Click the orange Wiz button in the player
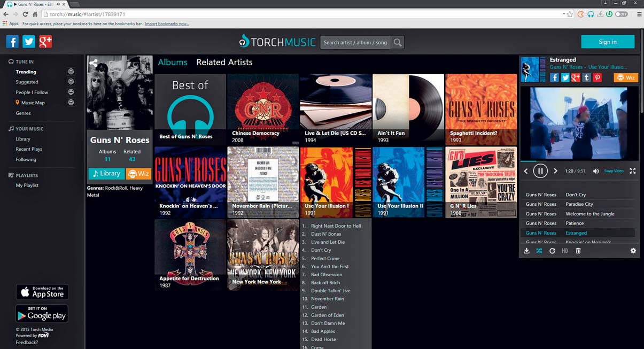The height and width of the screenshot is (349, 644). tap(626, 77)
